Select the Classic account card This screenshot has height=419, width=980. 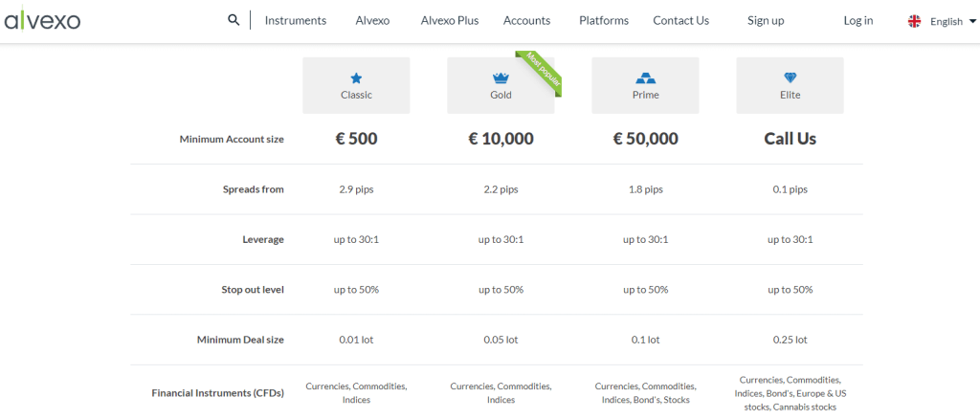click(356, 85)
